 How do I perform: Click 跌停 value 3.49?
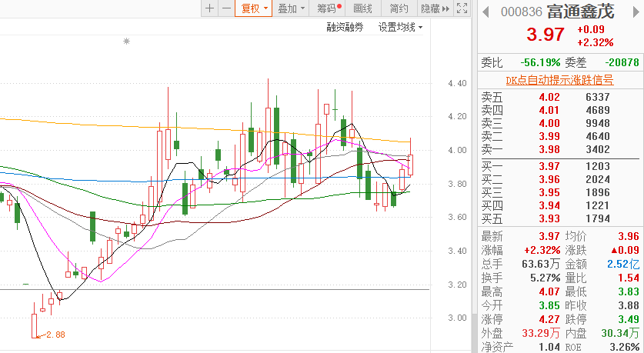pyautogui.click(x=629, y=319)
